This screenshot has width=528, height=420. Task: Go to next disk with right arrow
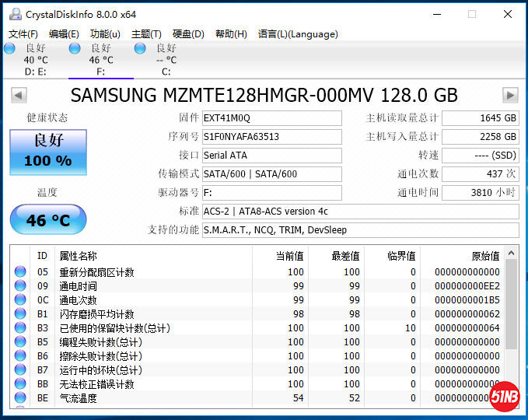(x=510, y=95)
